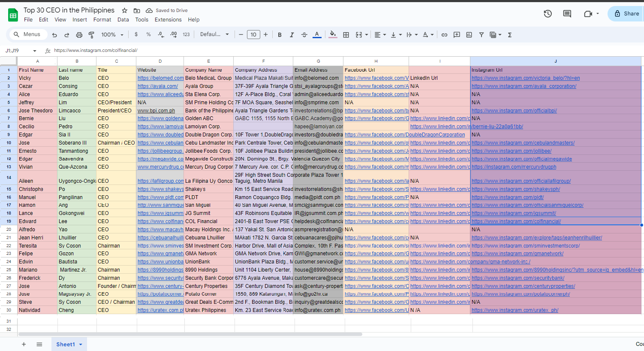Decrease font size with minus button
The width and height of the screenshot is (644, 351).
(x=241, y=35)
